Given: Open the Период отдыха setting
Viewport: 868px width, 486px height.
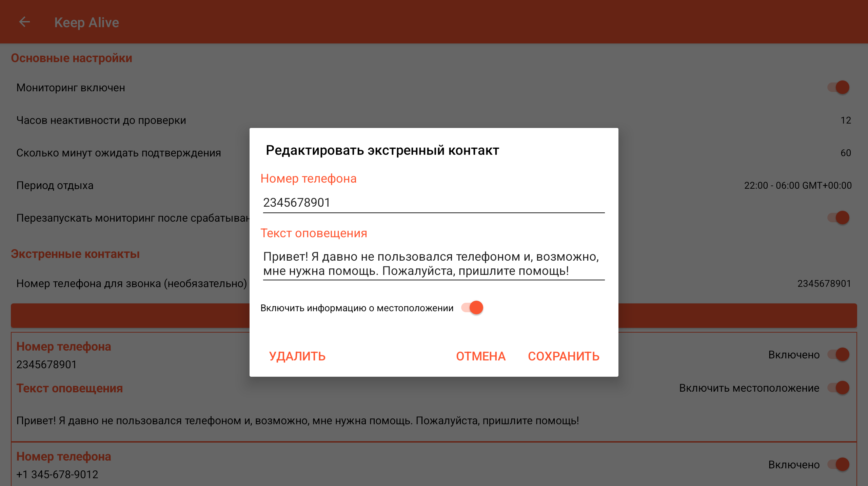Looking at the screenshot, I should click(55, 186).
